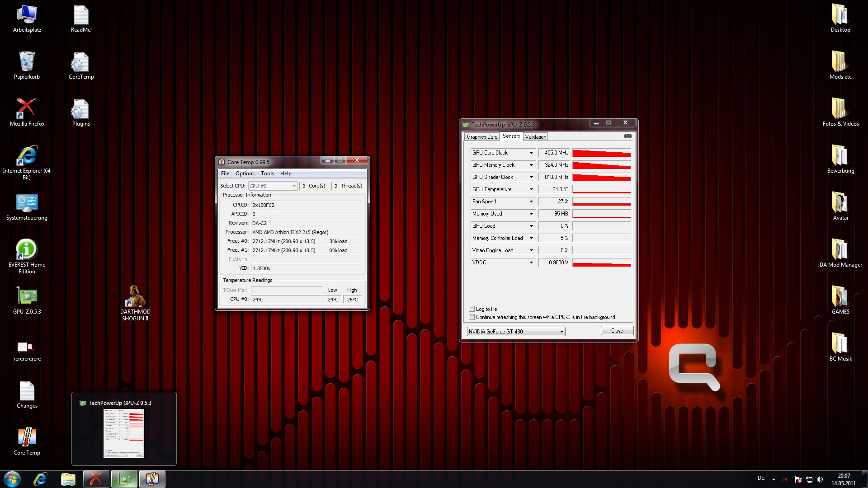Open the GPU-Z.0.5.3 desktop shortcut

tap(27, 297)
